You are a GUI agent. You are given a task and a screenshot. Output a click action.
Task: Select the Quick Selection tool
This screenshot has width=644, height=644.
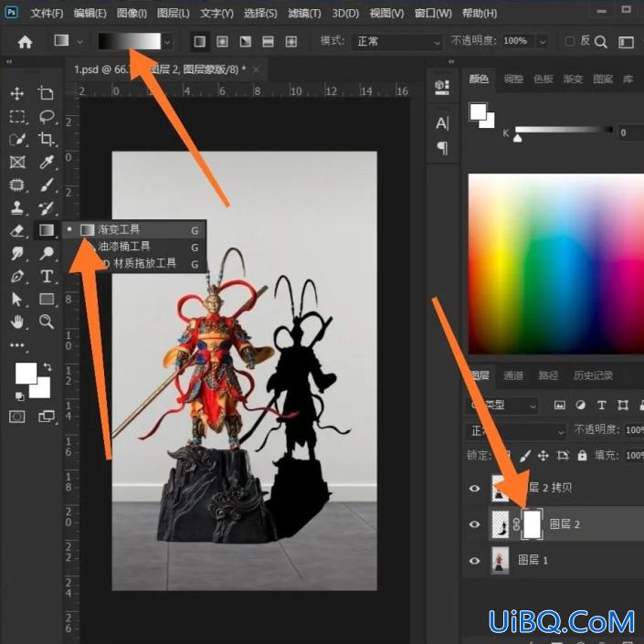tap(16, 140)
